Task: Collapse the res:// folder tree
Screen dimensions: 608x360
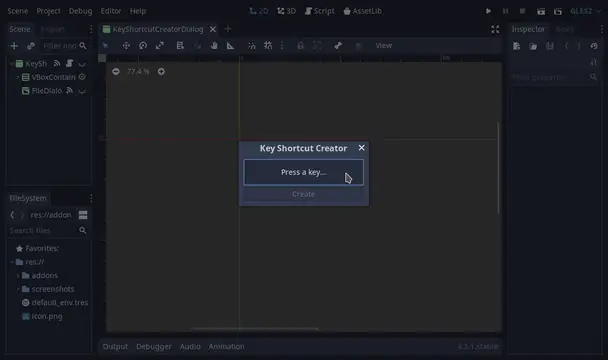Action: click(x=12, y=262)
